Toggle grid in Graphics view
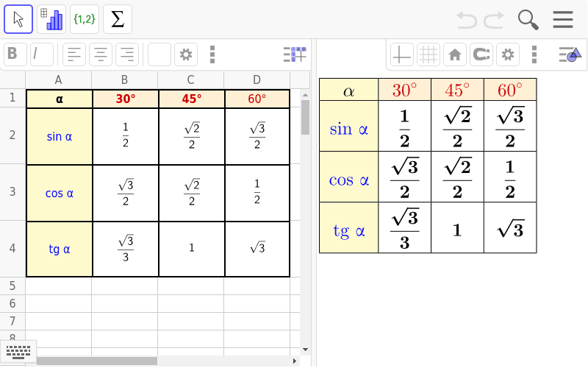Image resolution: width=588 pixels, height=368 pixels. tap(429, 54)
